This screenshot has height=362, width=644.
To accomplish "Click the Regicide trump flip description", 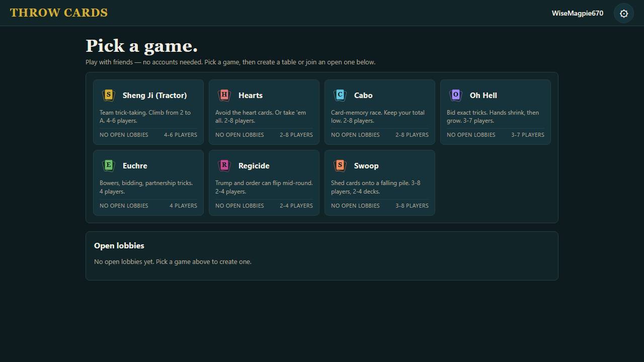I will (x=264, y=187).
